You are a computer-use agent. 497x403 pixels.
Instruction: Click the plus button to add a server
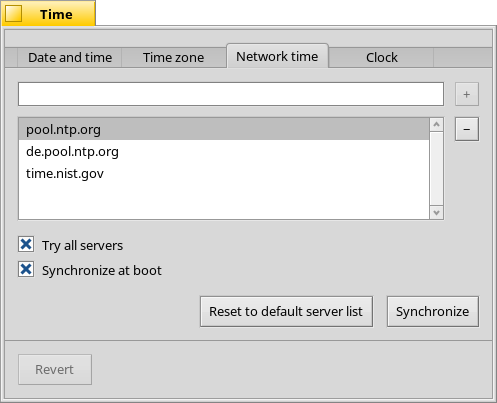click(467, 94)
